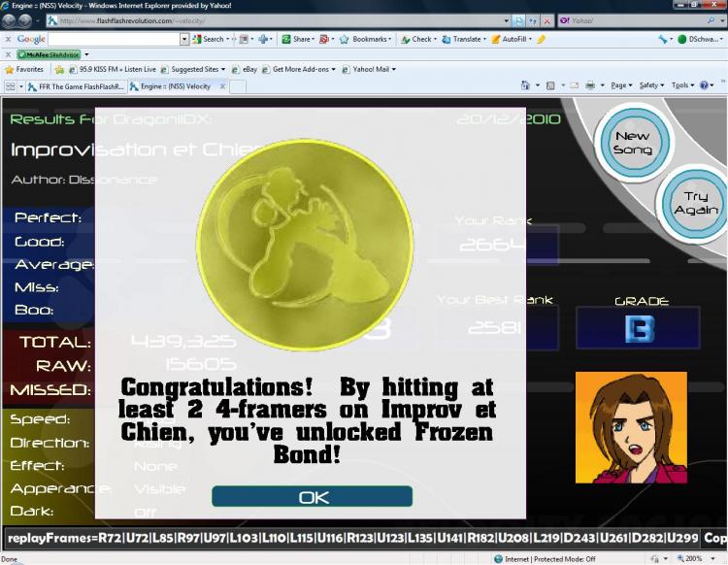Click the Google toolbar plus icon
728x565 pixels.
tap(263, 40)
